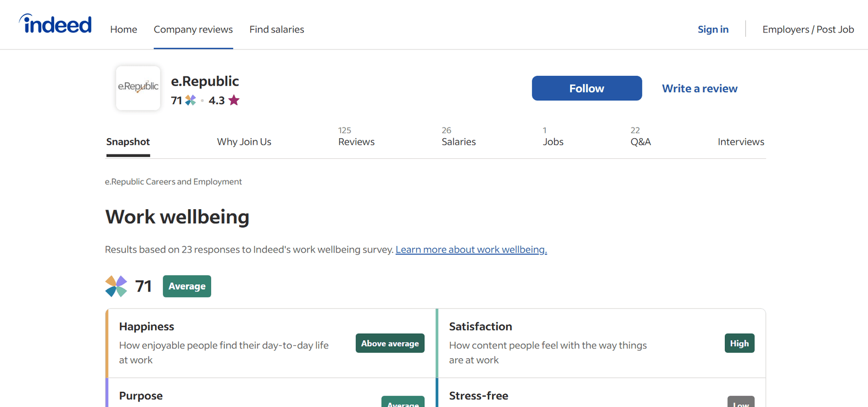Image resolution: width=868 pixels, height=407 pixels.
Task: Open the Q&A tab
Action: (x=641, y=137)
